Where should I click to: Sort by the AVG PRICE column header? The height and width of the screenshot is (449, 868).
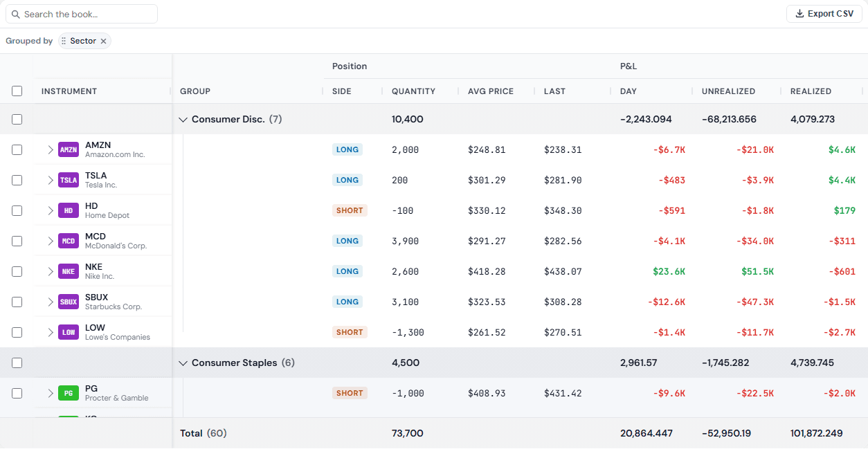[x=491, y=91]
